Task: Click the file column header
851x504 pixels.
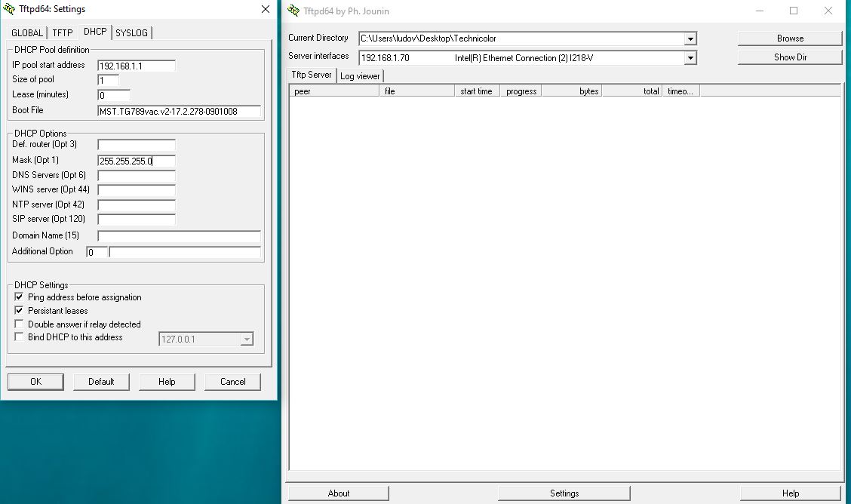Action: 416,91
